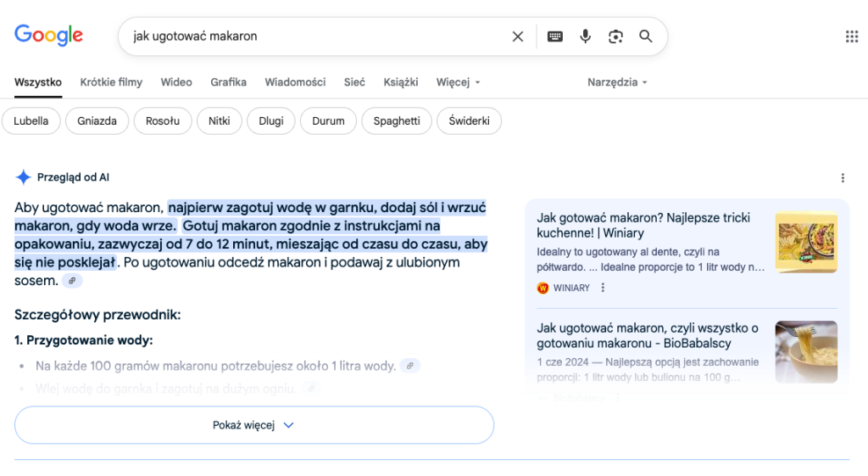This screenshot has height=476, width=868.
Task: Click the '1. Przygotowanie wody:' heading
Action: coord(84,340)
